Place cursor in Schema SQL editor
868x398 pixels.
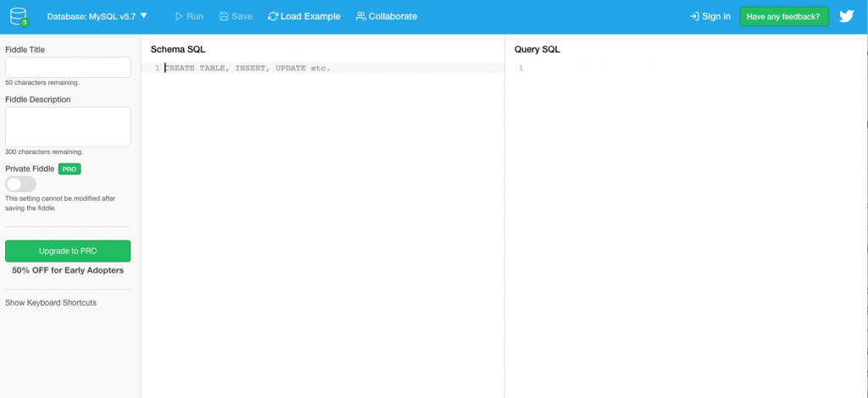click(331, 169)
